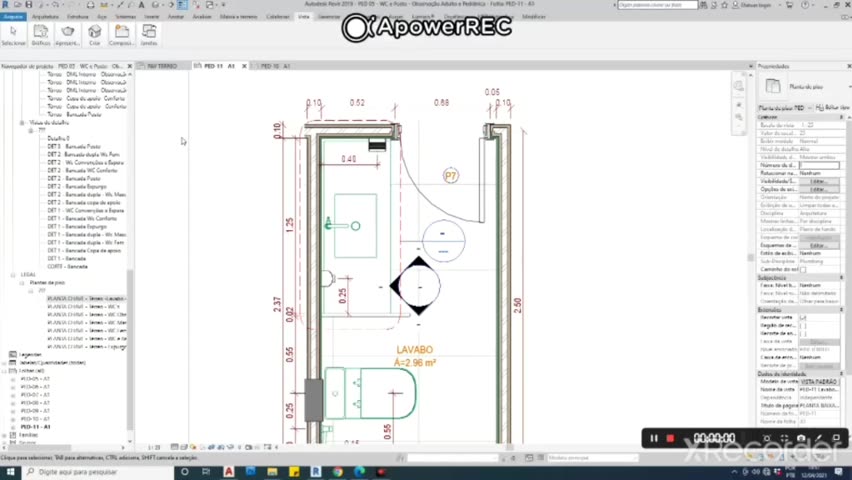Open the Janelas windows panel icon
Screen dimensions: 852x480
(x=149, y=35)
